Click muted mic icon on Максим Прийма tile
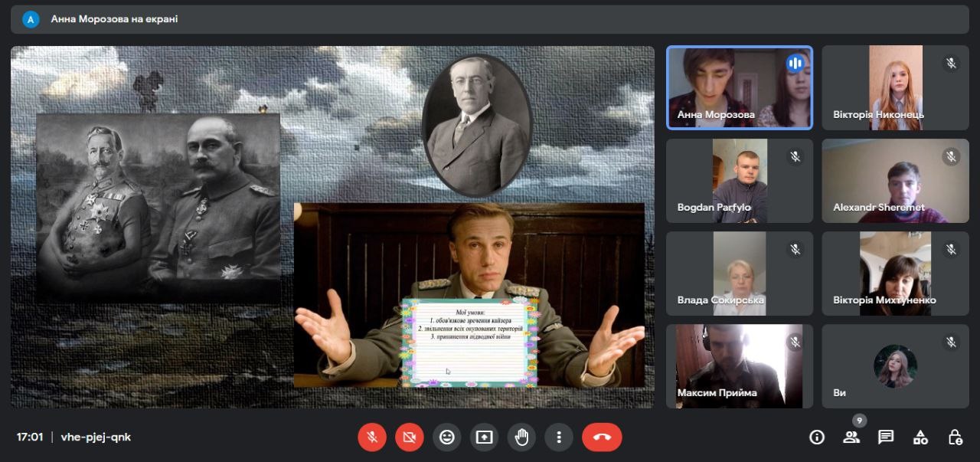980x462 pixels. (795, 342)
